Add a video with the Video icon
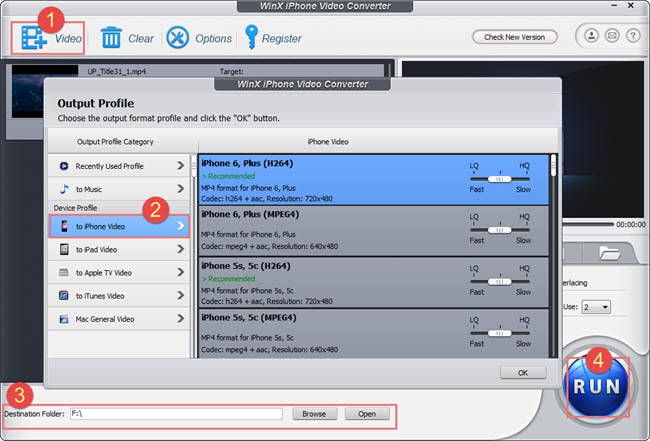Image resolution: width=650 pixels, height=441 pixels. click(x=34, y=38)
